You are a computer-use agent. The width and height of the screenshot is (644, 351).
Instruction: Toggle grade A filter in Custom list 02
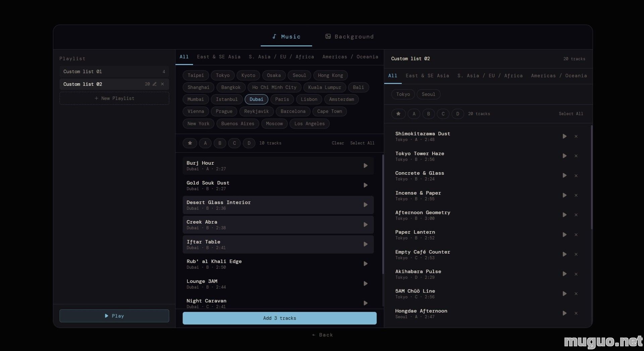click(x=414, y=114)
